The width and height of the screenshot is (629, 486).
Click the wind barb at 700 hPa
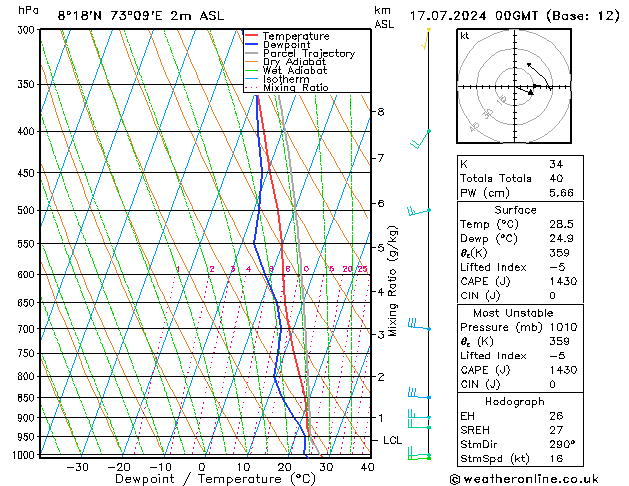pos(419,324)
